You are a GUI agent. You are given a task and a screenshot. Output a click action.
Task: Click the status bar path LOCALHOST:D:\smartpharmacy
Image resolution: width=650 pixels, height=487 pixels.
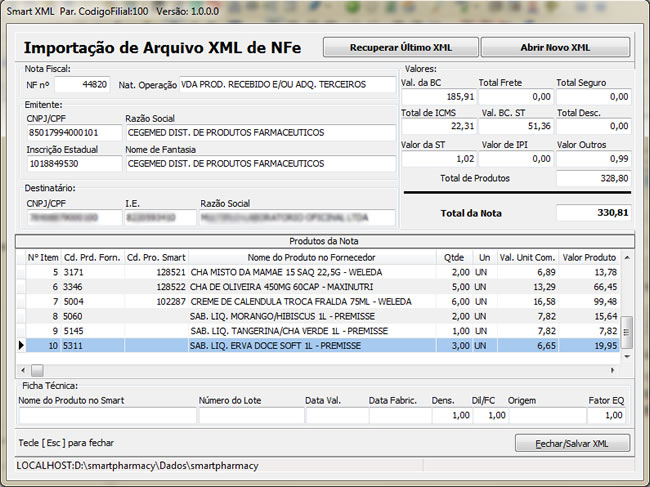point(137,466)
